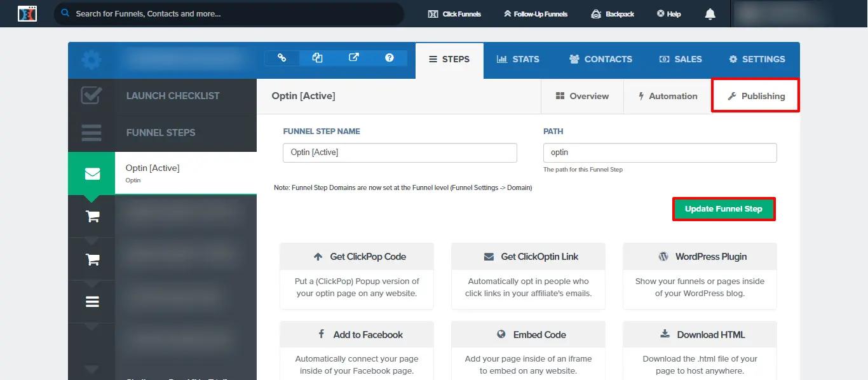
Task: Switch to the STATS tab
Action: click(x=518, y=59)
